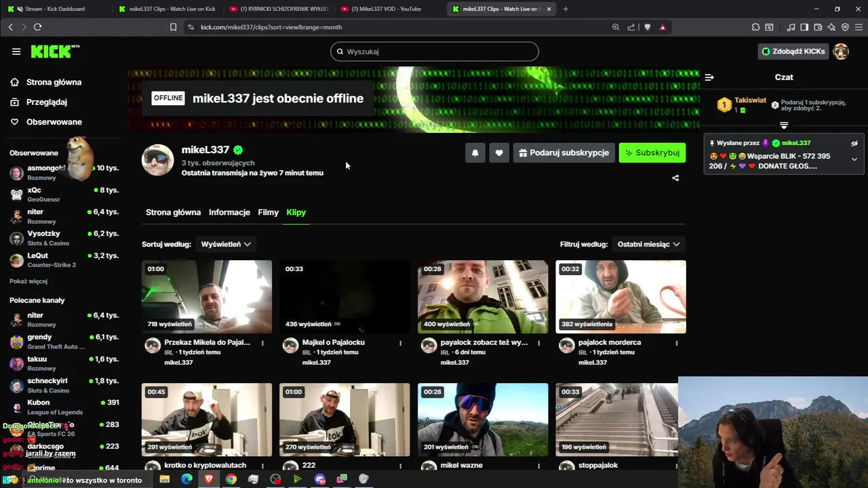Toggle the browser sidebar panel
Image resolution: width=868 pixels, height=488 pixels.
click(804, 27)
